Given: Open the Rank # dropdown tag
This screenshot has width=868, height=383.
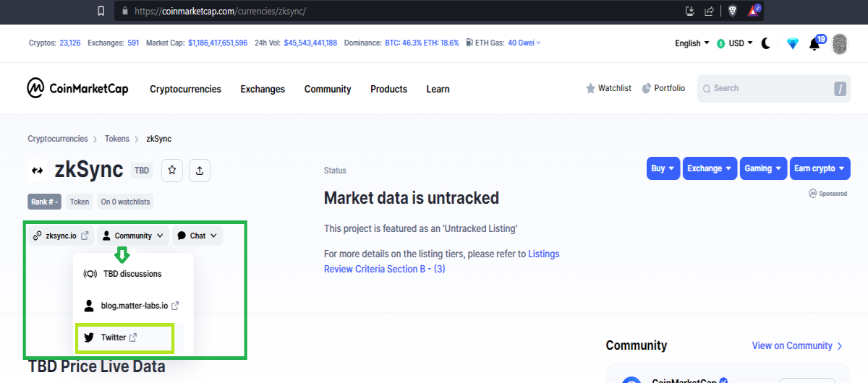Looking at the screenshot, I should [44, 202].
